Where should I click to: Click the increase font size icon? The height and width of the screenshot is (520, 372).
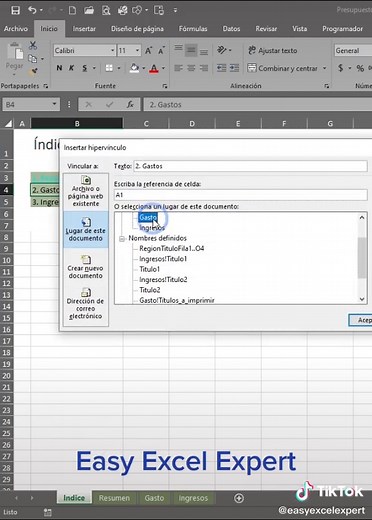pos(148,51)
